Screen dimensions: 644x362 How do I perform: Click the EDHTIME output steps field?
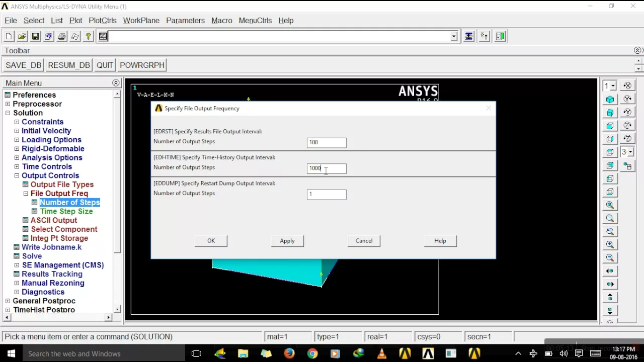pos(327,168)
